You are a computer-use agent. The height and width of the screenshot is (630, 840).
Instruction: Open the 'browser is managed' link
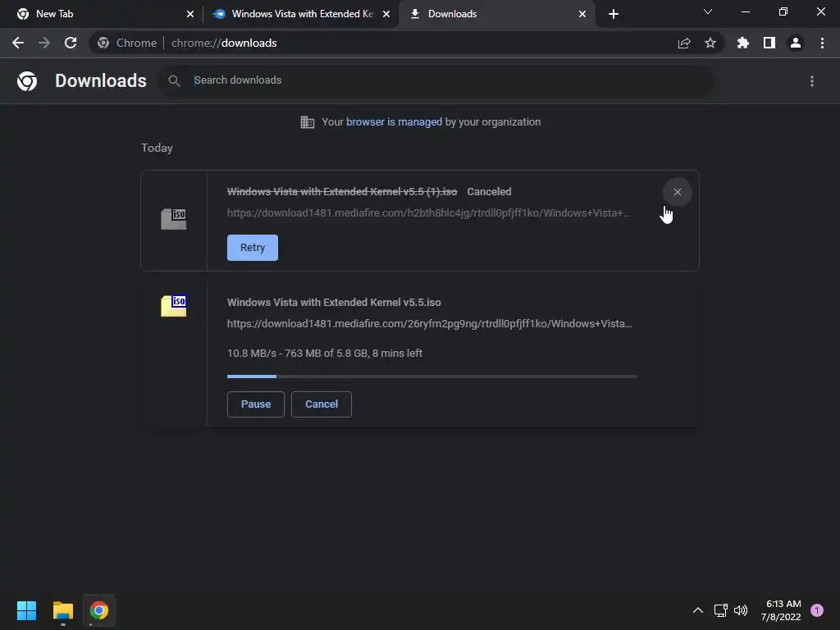coord(395,122)
